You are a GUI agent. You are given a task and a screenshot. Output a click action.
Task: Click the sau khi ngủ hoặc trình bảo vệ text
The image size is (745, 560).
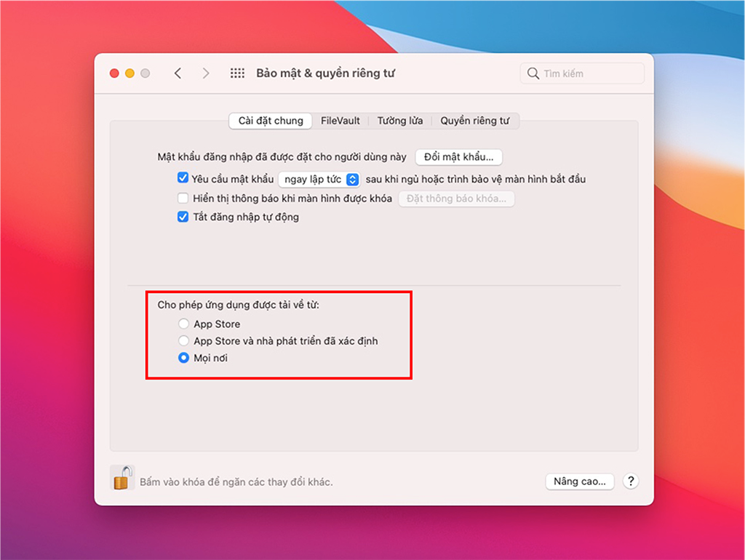(476, 179)
